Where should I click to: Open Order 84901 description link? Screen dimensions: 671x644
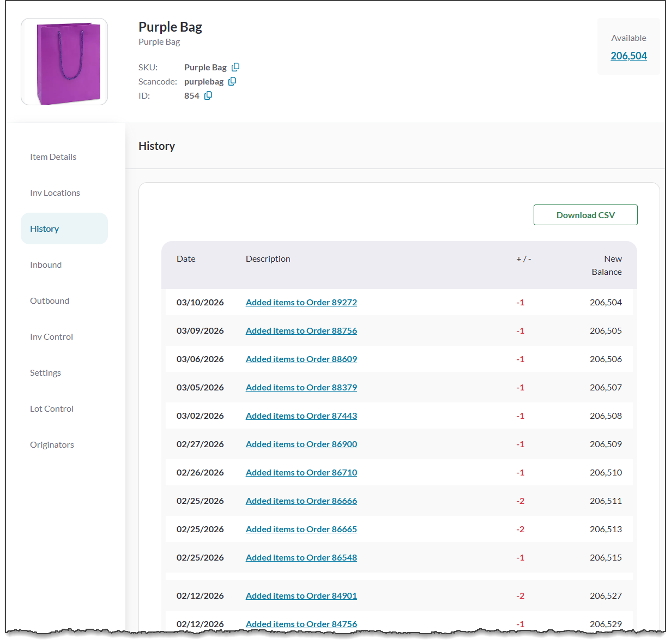coord(301,595)
